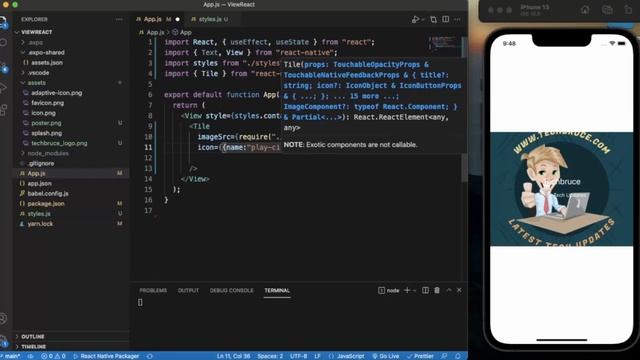Maximize the terminal panel size
This screenshot has width=640, height=360.
pos(449,290)
